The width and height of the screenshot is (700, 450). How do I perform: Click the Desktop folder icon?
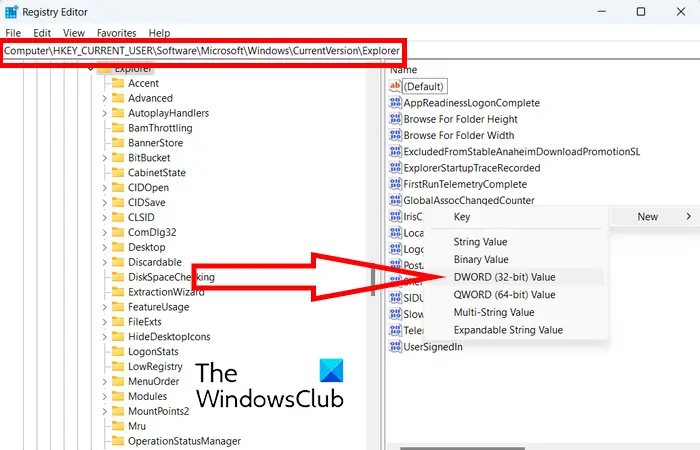[x=118, y=247]
